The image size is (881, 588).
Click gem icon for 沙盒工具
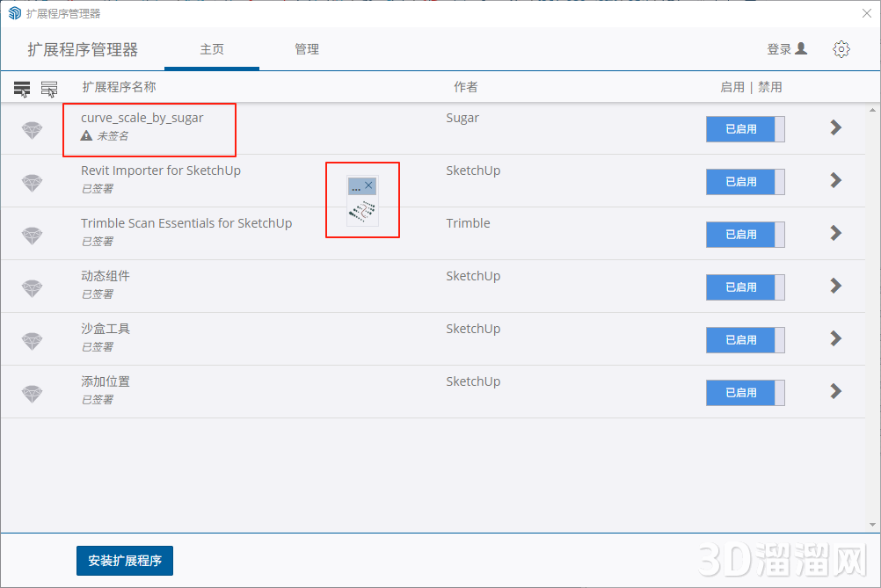[32, 341]
